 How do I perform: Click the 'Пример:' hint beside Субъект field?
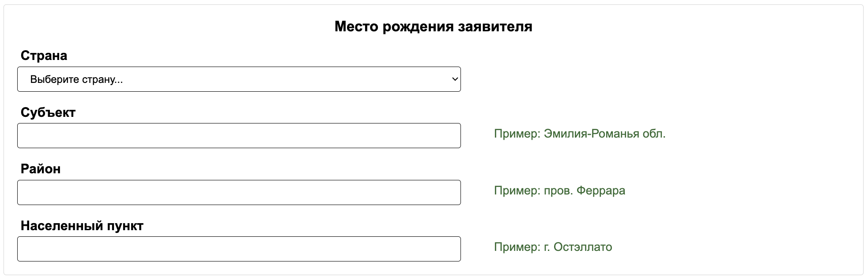[514, 134]
